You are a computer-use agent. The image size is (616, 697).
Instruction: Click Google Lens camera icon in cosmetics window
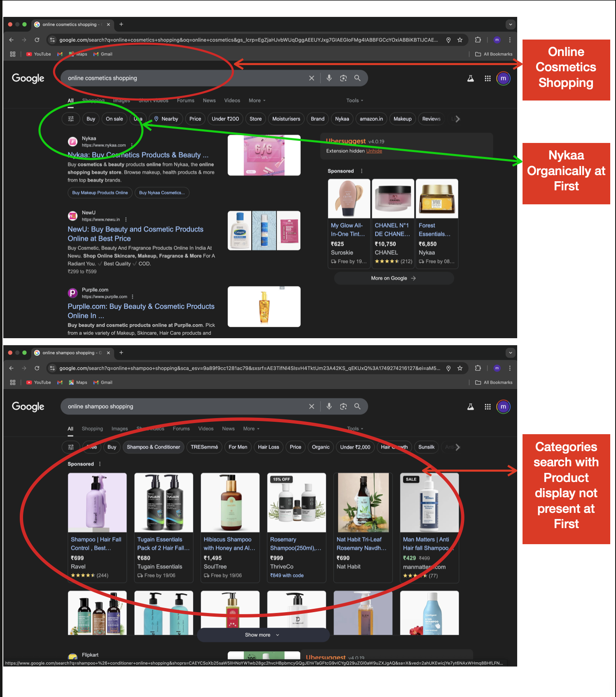343,78
